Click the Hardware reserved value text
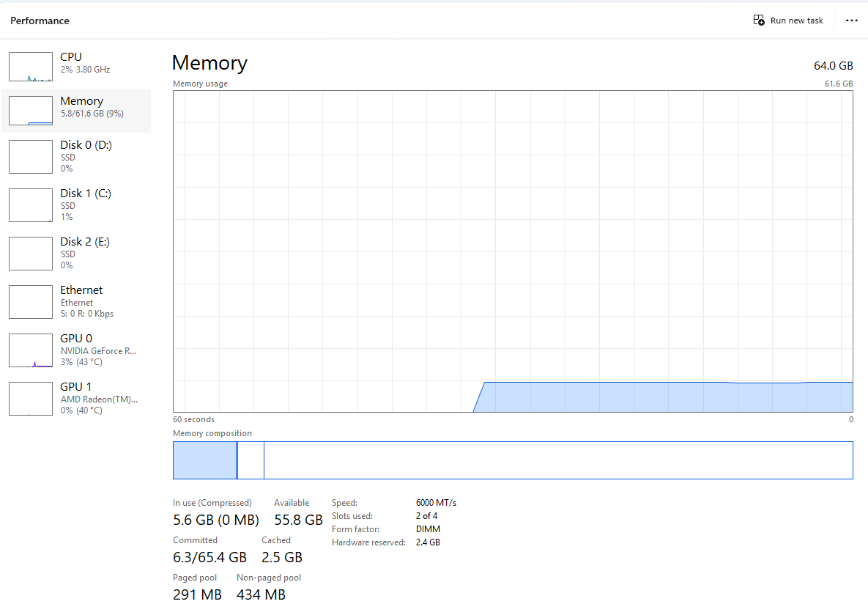The height and width of the screenshot is (615, 868). (428, 542)
